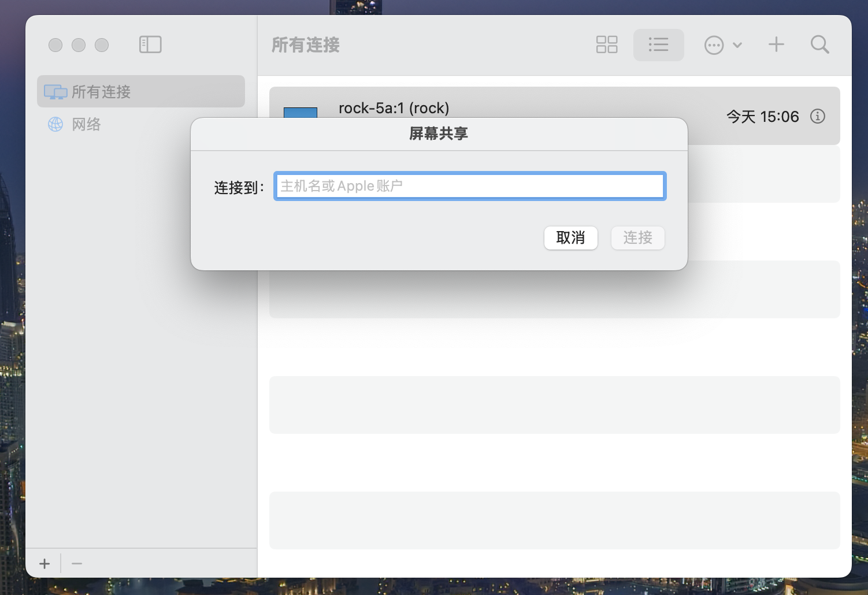
Task: Toggle the sidebar visibility icon
Action: click(x=150, y=44)
